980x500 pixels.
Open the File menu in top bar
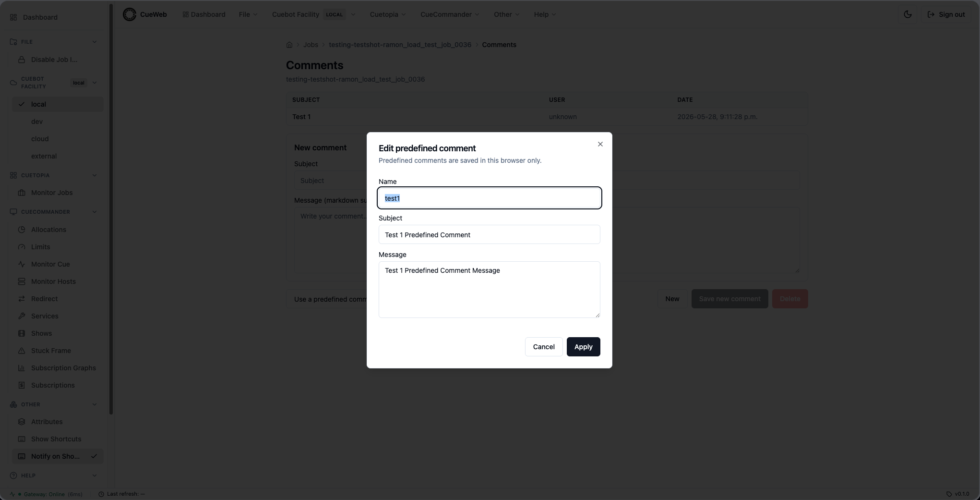tap(248, 14)
